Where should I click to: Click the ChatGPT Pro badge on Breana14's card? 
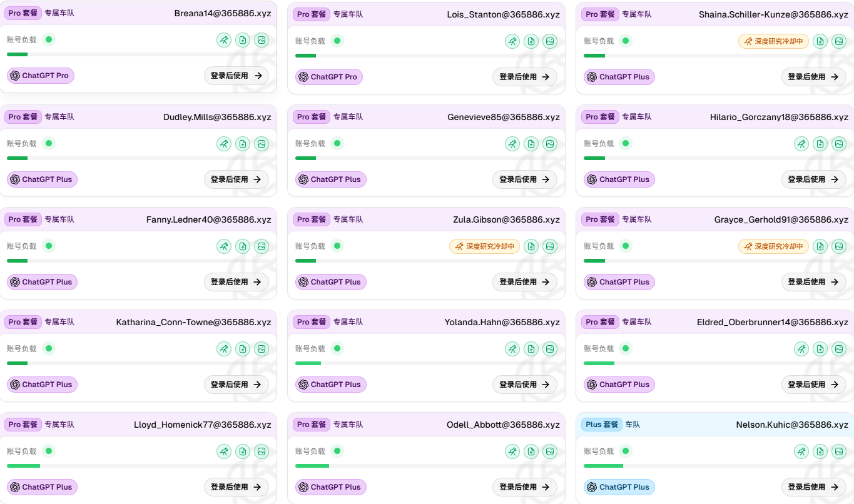[41, 76]
